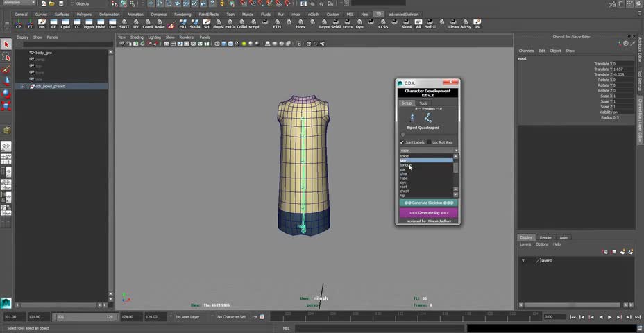This screenshot has width=644, height=333.
Task: Click the play forward button
Action: (609, 317)
